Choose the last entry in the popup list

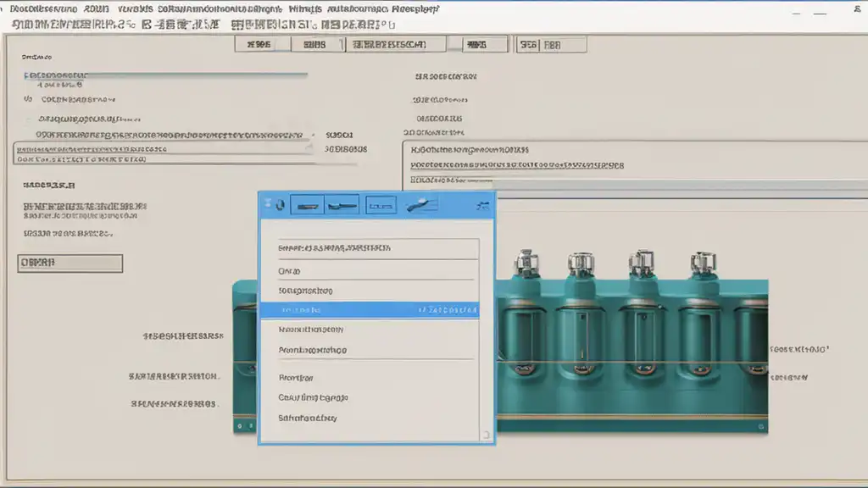pos(307,418)
